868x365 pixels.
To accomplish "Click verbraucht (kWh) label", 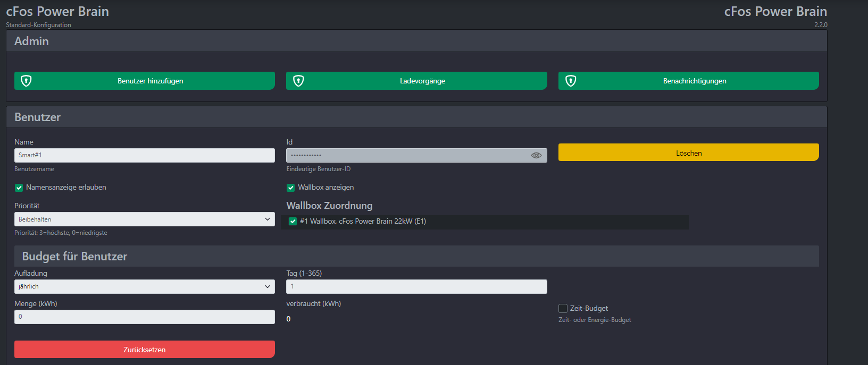I will [313, 303].
